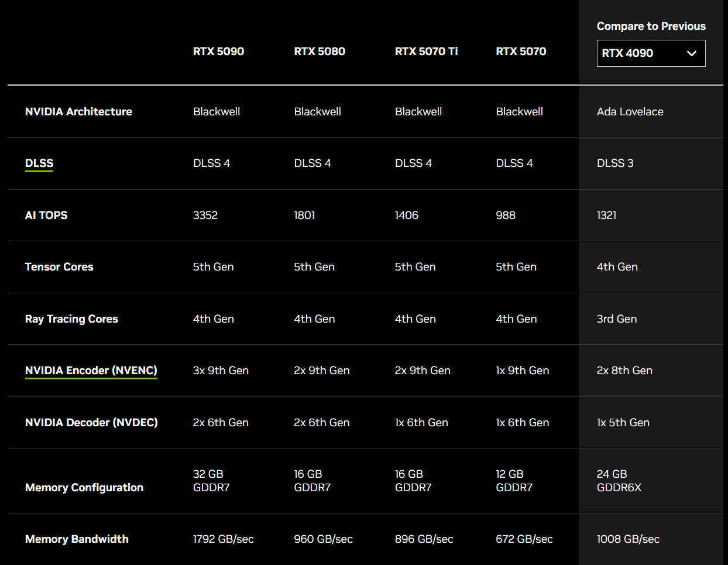Click the chevron arrow in the comparison selector
Image resolution: width=728 pixels, height=565 pixels.
(691, 53)
